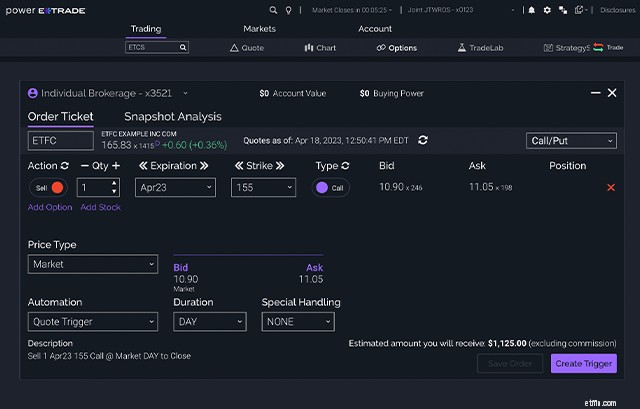The image size is (640, 409).
Task: Click the ETFC symbol input field
Action: coord(60,141)
